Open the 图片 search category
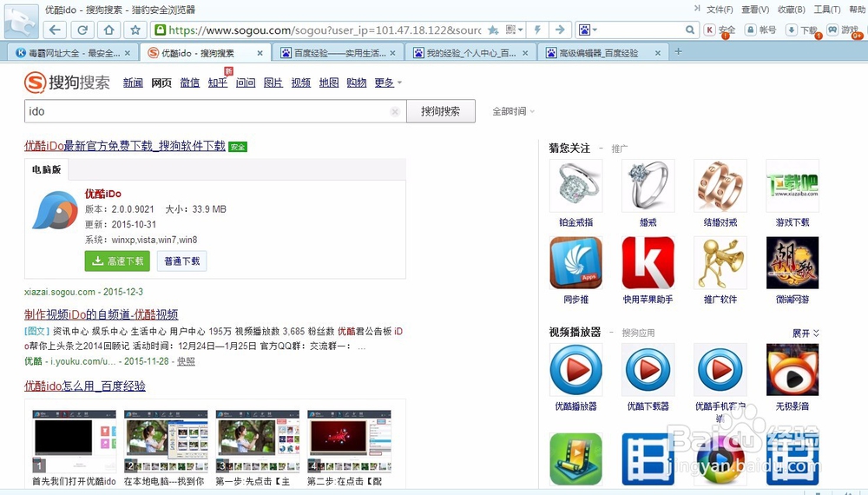This screenshot has width=868, height=495. [273, 82]
